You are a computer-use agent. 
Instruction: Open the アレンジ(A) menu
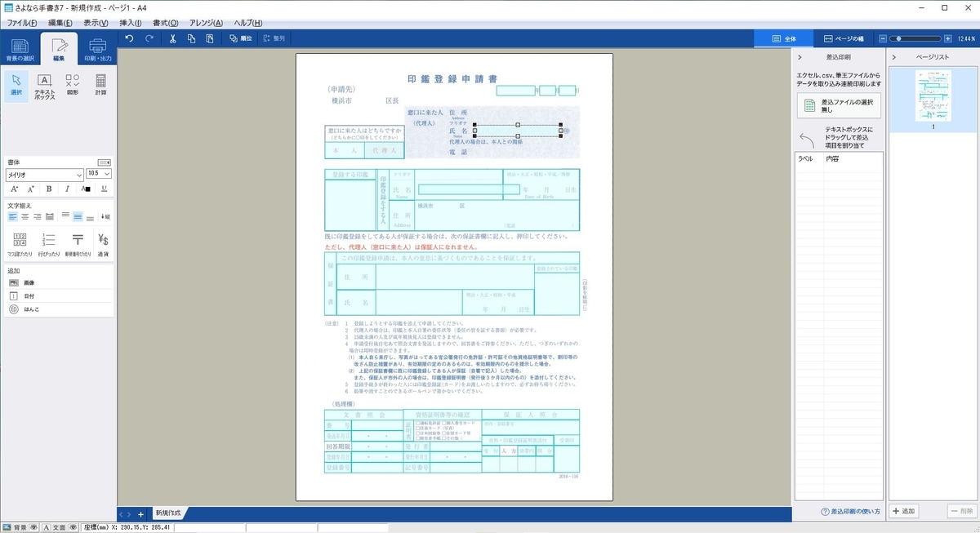(206, 22)
